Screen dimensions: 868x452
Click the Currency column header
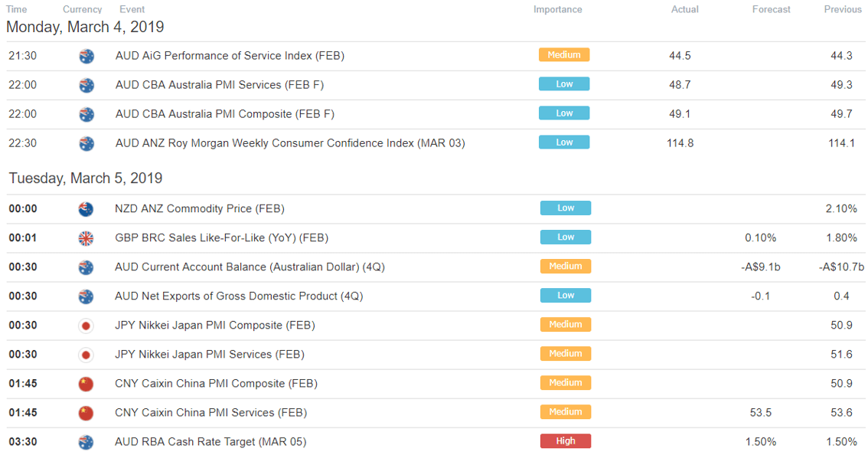pos(83,9)
